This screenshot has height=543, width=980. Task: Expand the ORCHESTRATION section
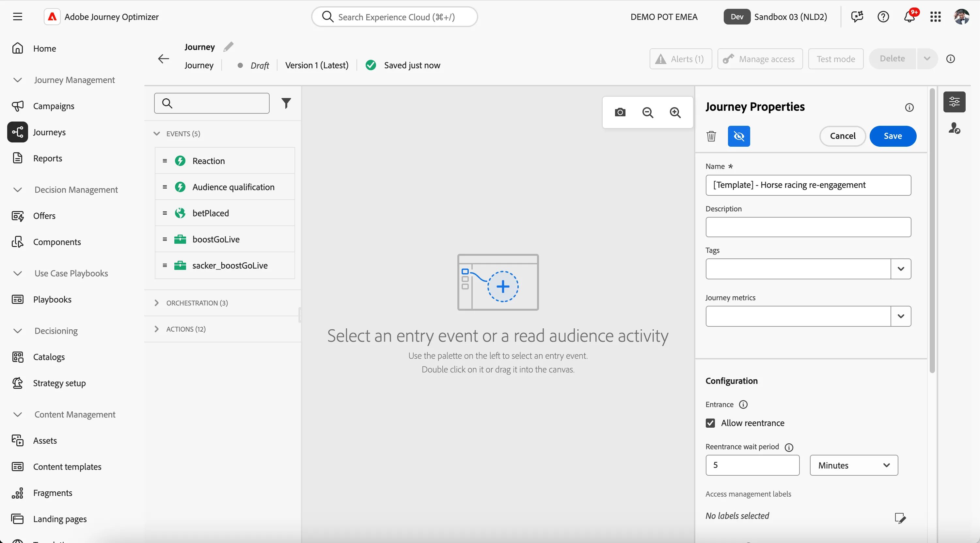tap(156, 303)
